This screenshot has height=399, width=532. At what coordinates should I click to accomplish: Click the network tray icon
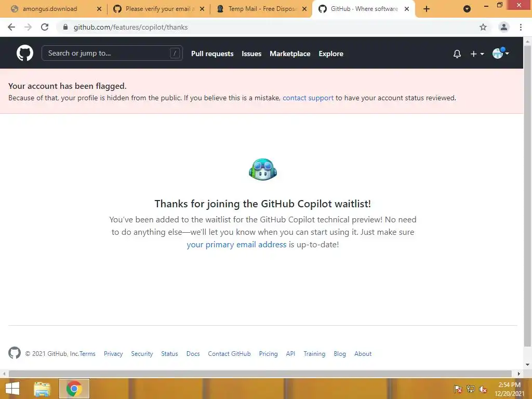471,389
